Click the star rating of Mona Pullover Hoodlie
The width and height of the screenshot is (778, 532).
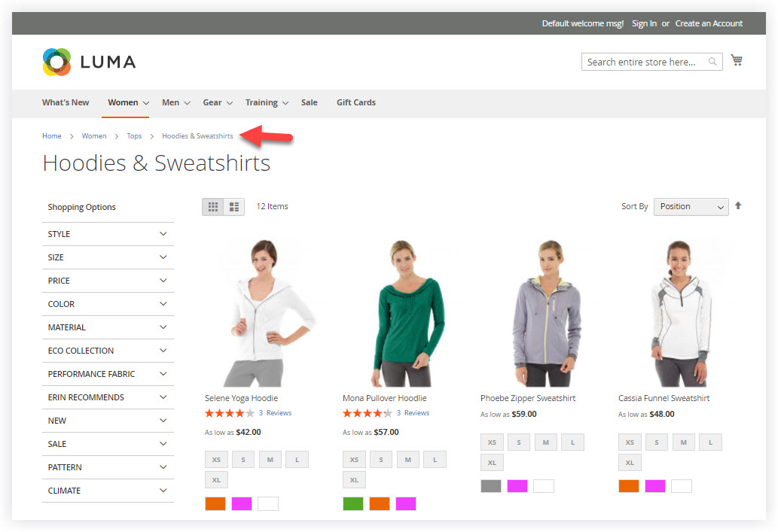point(368,412)
